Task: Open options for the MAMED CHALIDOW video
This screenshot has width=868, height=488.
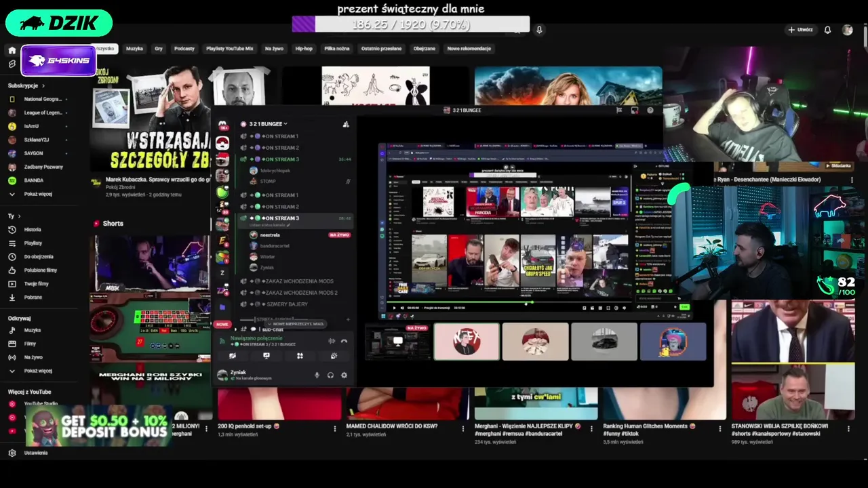Action: 463,428
